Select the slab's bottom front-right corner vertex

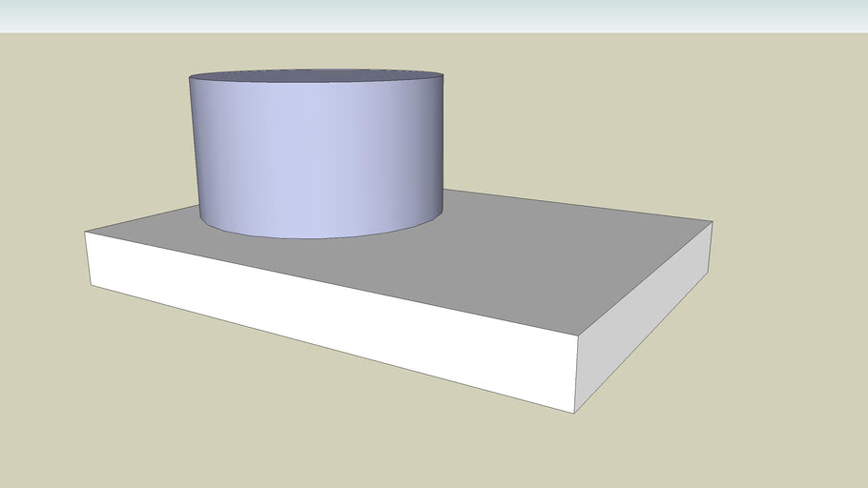(x=574, y=413)
